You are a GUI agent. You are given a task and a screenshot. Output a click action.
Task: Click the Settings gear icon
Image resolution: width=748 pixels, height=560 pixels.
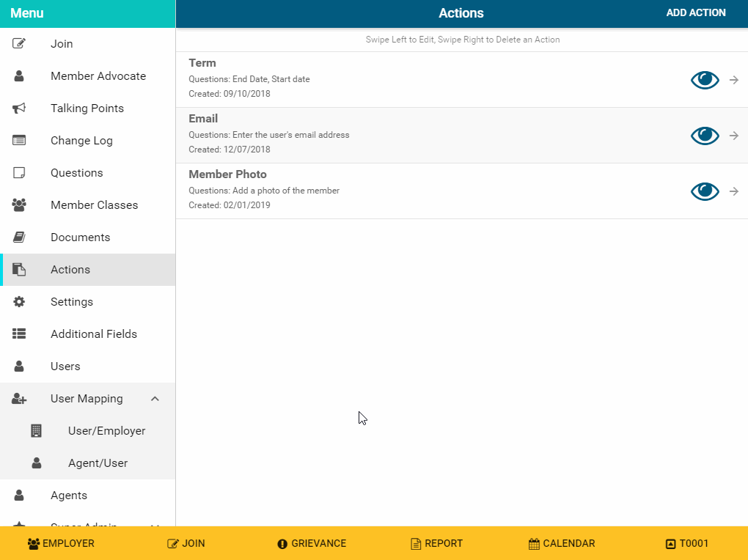(19, 302)
